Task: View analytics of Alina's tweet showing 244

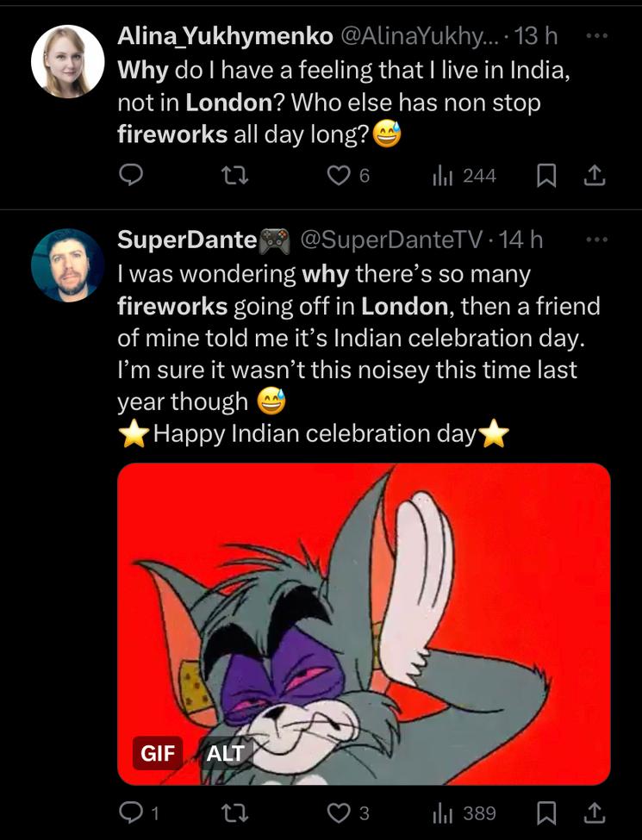Action: tap(442, 176)
